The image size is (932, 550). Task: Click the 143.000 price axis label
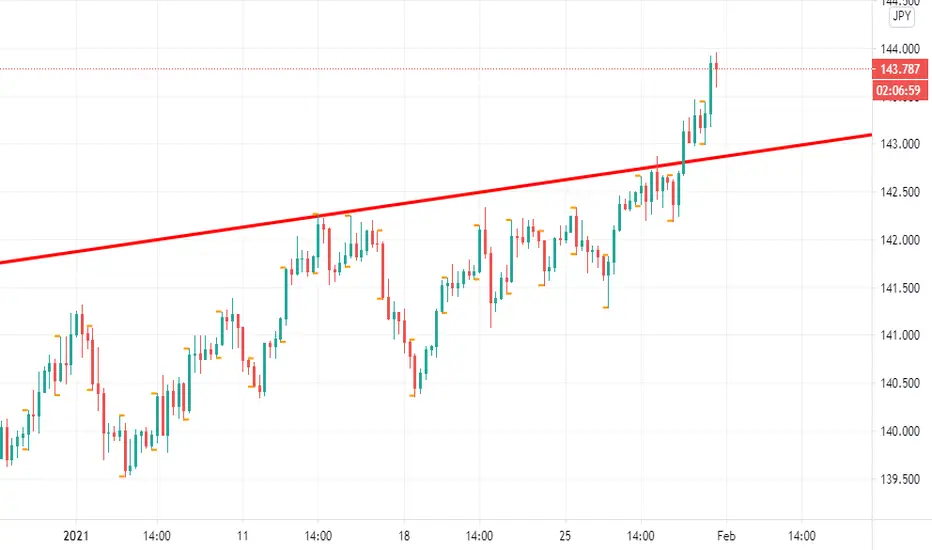point(900,144)
